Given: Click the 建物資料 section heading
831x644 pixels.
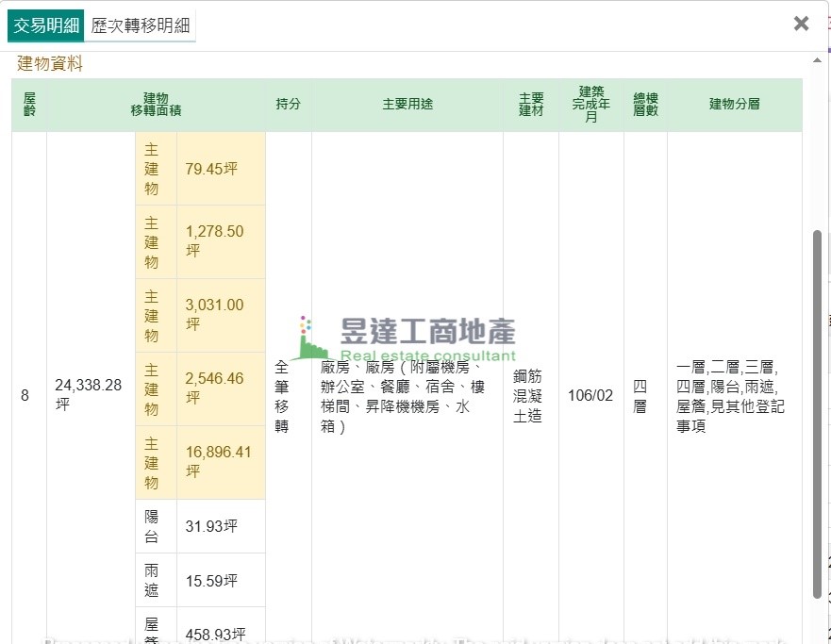Looking at the screenshot, I should click(50, 64).
